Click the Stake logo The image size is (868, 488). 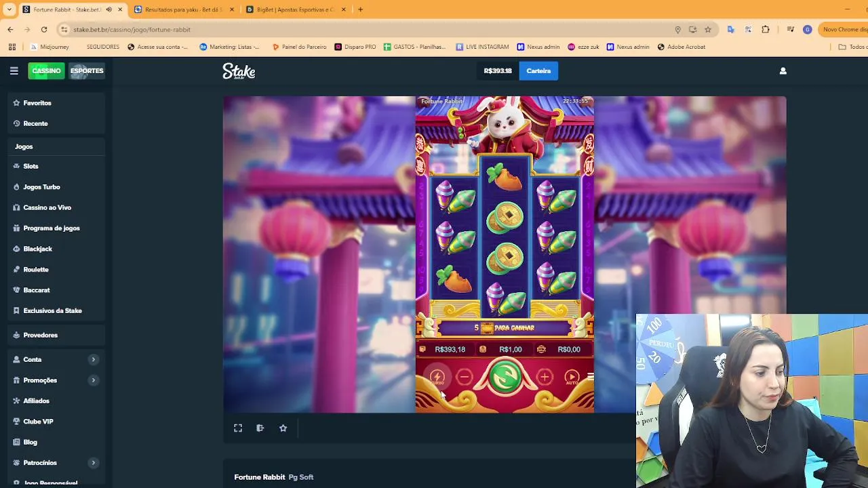(x=239, y=71)
